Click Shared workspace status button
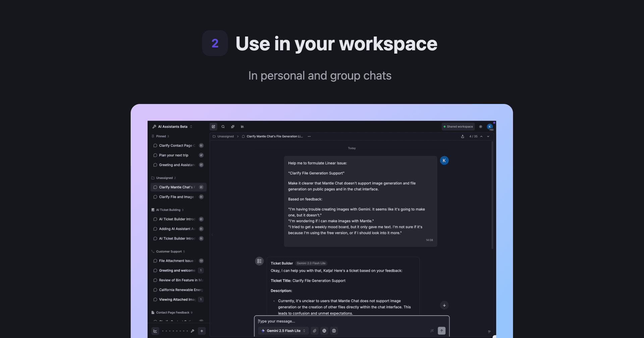Screen dimensions: 644x338 click(x=458, y=127)
